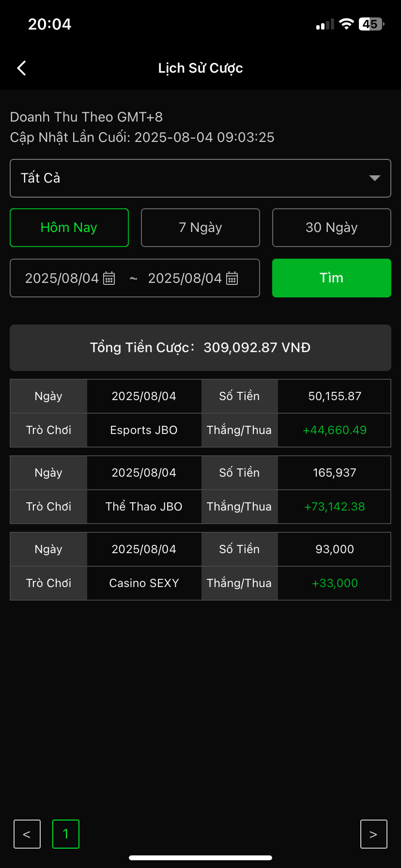401x868 pixels.
Task: Click the dropdown arrow triangle
Action: pos(374,178)
